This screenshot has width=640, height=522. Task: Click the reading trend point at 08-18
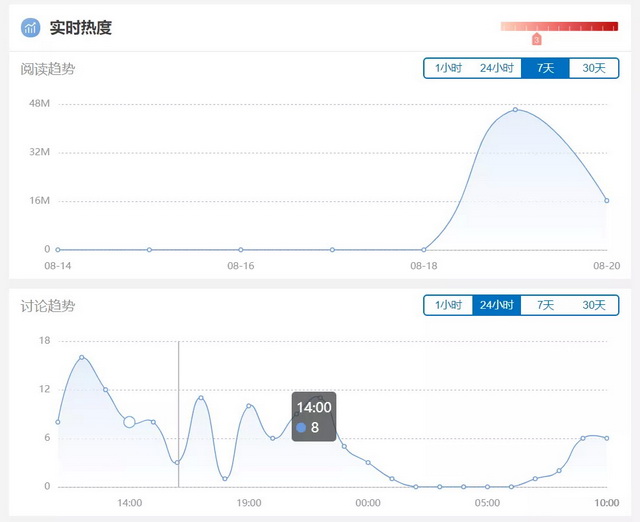point(424,249)
